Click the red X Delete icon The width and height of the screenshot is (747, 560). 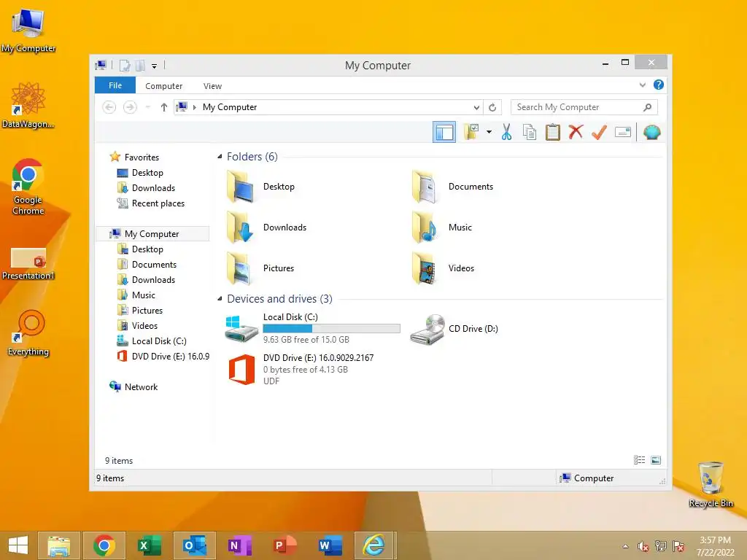click(x=576, y=132)
